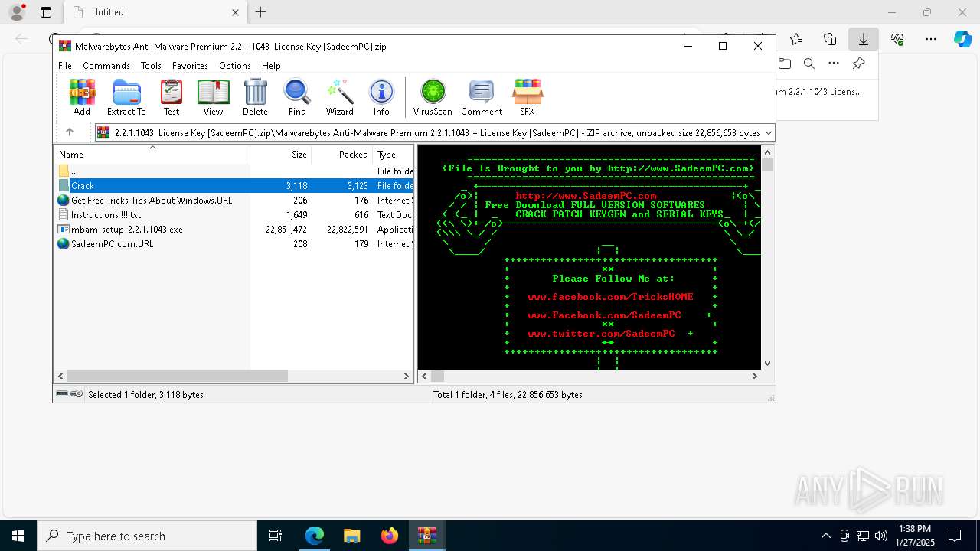This screenshot has height=551, width=980.
Task: Select the parent folder ".." row
Action: (x=234, y=171)
